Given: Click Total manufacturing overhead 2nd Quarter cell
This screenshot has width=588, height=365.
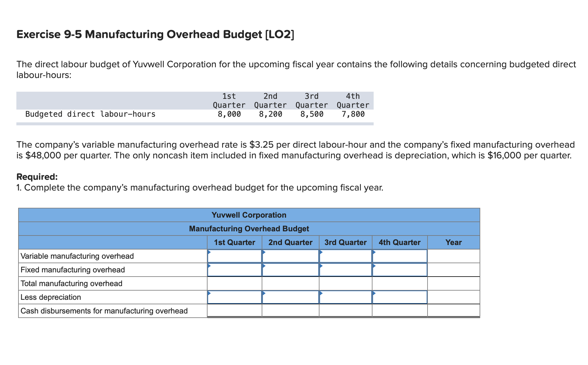Looking at the screenshot, I should (x=291, y=283).
